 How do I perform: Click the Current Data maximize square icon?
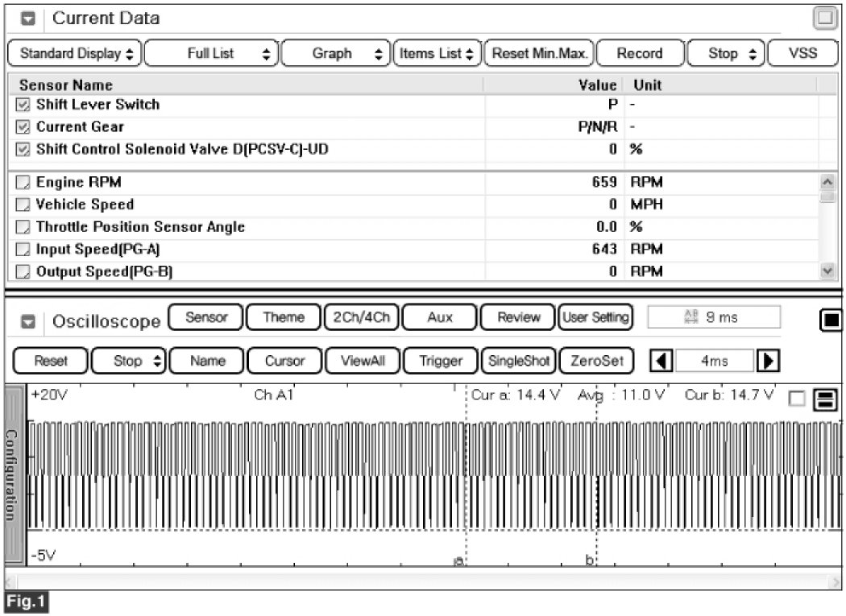pyautogui.click(x=823, y=19)
